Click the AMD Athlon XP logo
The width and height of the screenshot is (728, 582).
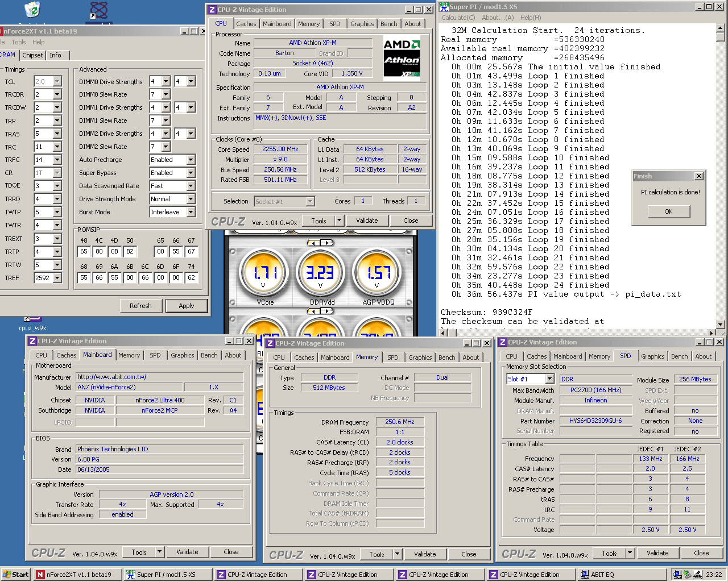(402, 58)
